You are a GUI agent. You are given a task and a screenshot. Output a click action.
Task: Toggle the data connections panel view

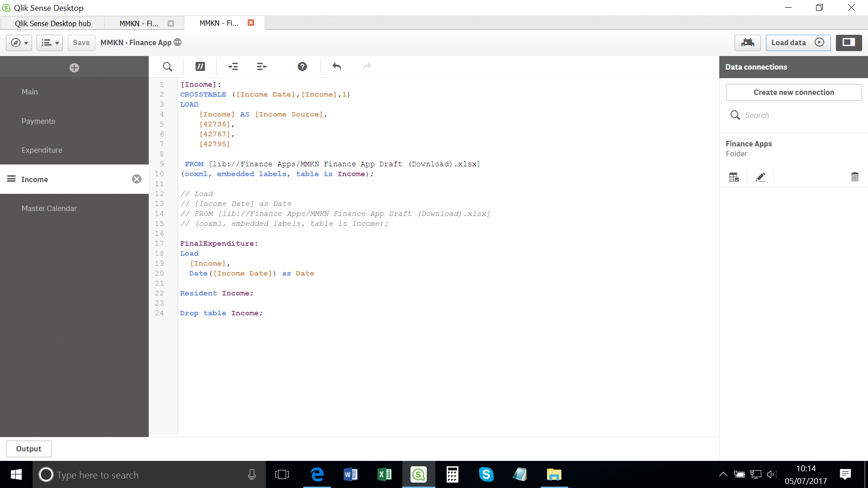[849, 42]
